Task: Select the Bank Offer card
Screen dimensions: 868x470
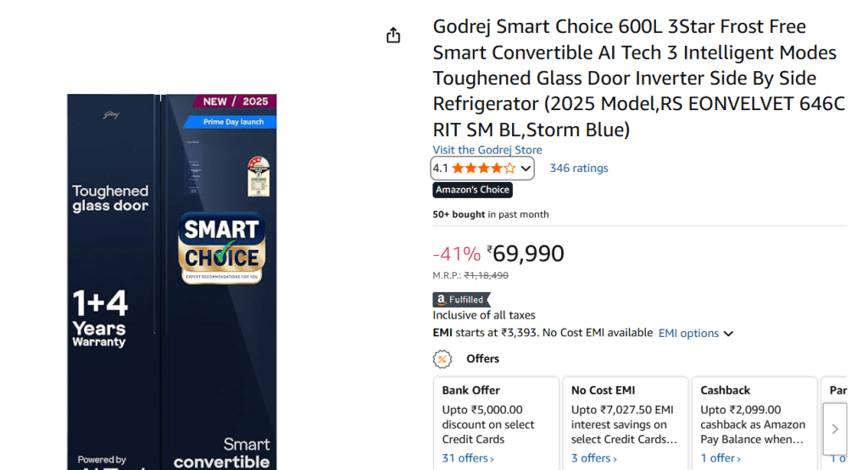Action: tap(495, 415)
